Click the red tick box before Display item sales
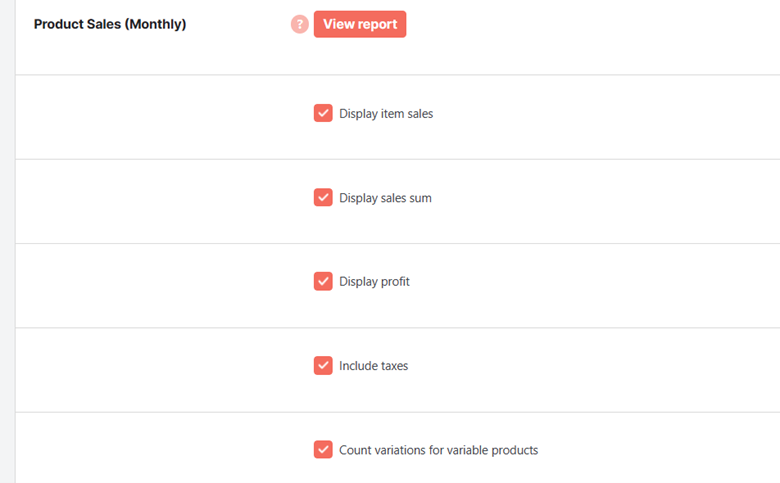This screenshot has width=780, height=483. click(x=323, y=113)
